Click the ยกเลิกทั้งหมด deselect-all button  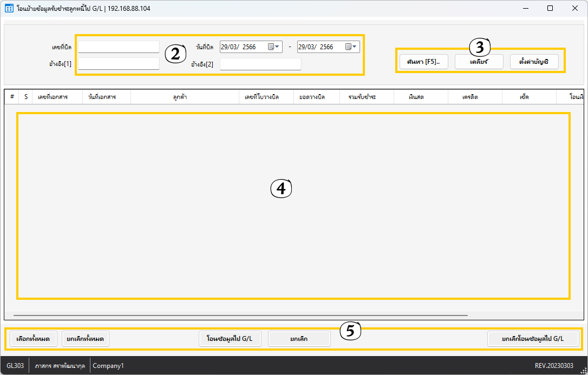[86, 339]
